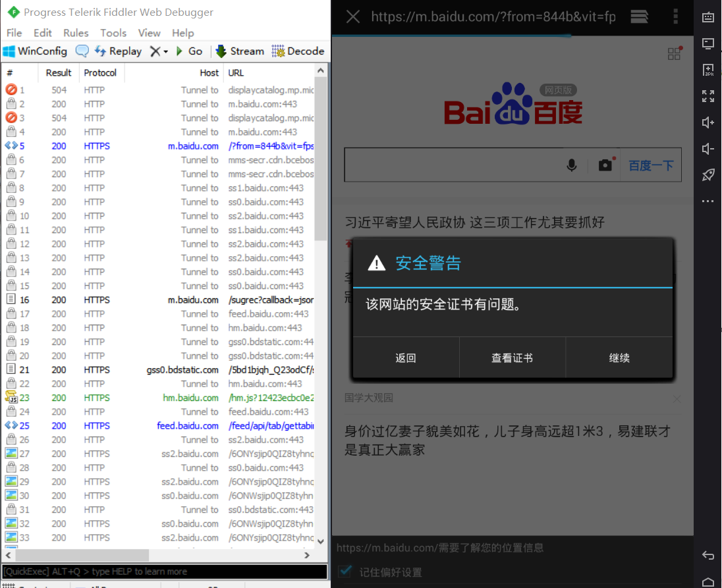Open the browser tabs stack icon
This screenshot has width=722, height=588.
coord(639,17)
